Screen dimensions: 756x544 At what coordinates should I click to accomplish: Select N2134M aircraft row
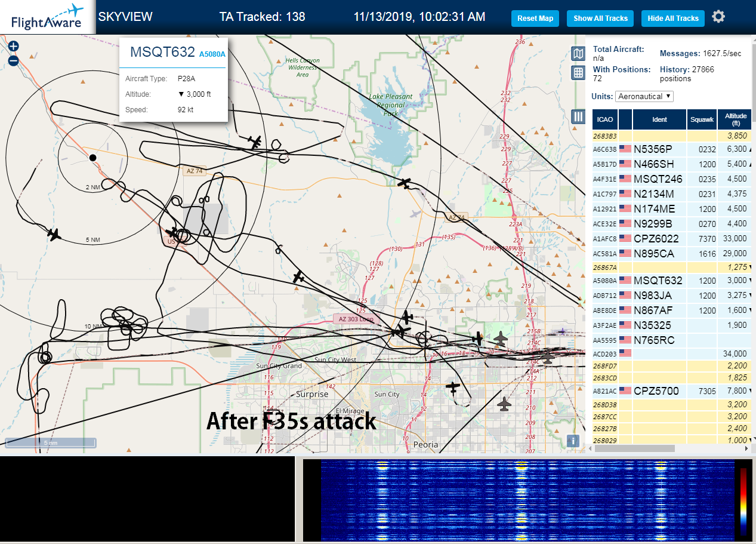[672, 193]
